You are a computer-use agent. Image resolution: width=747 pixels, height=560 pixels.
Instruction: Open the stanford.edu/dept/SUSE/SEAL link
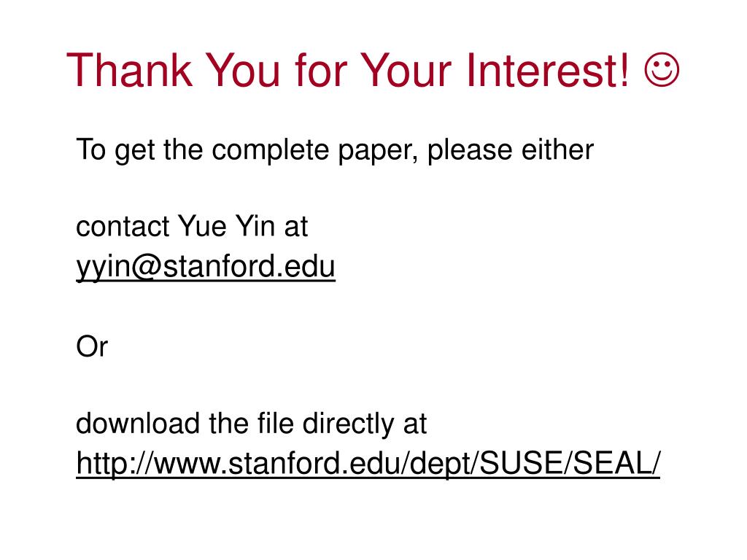[x=368, y=463]
